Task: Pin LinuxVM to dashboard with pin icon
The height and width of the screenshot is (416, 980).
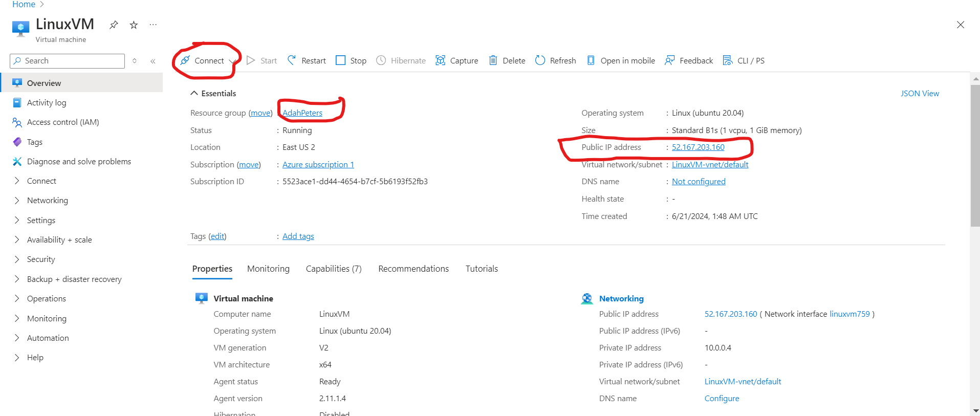Action: tap(114, 25)
